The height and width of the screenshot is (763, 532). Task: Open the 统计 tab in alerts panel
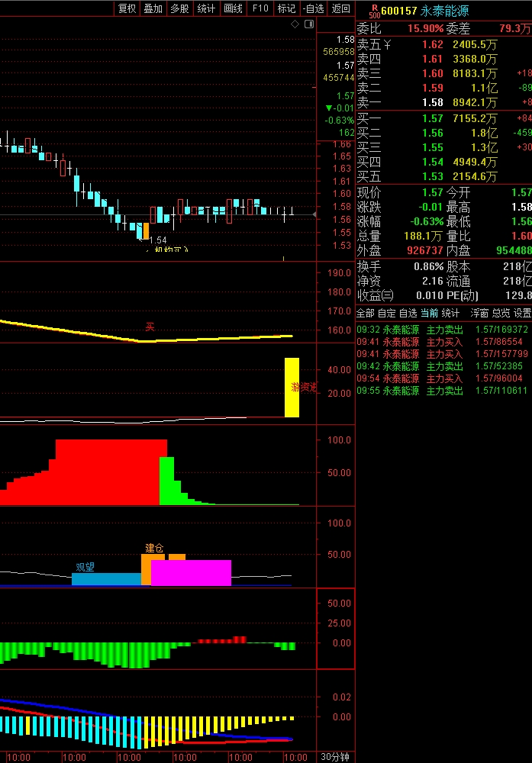[x=450, y=313]
